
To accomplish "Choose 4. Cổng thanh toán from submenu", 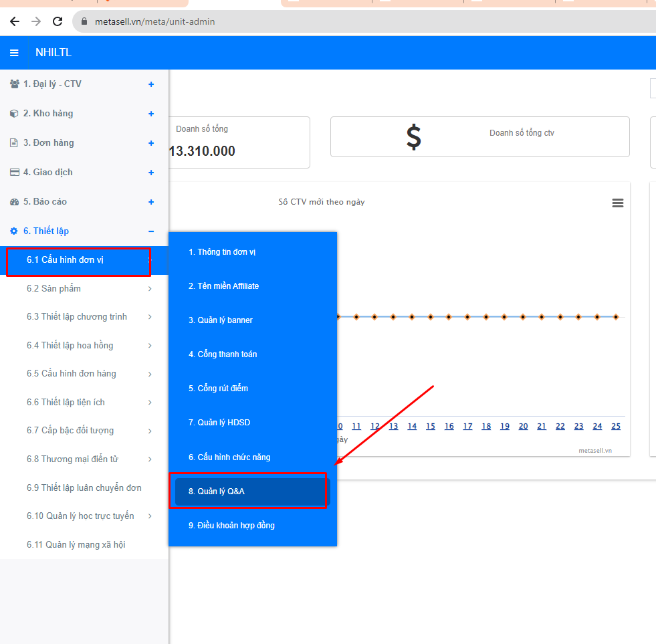I will pyautogui.click(x=223, y=354).
